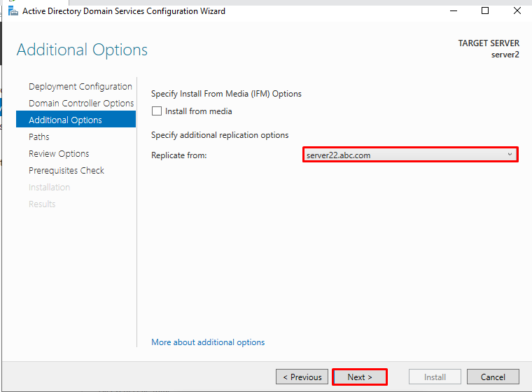This screenshot has width=532, height=392.
Task: Maximize the wizard window
Action: coord(485,11)
